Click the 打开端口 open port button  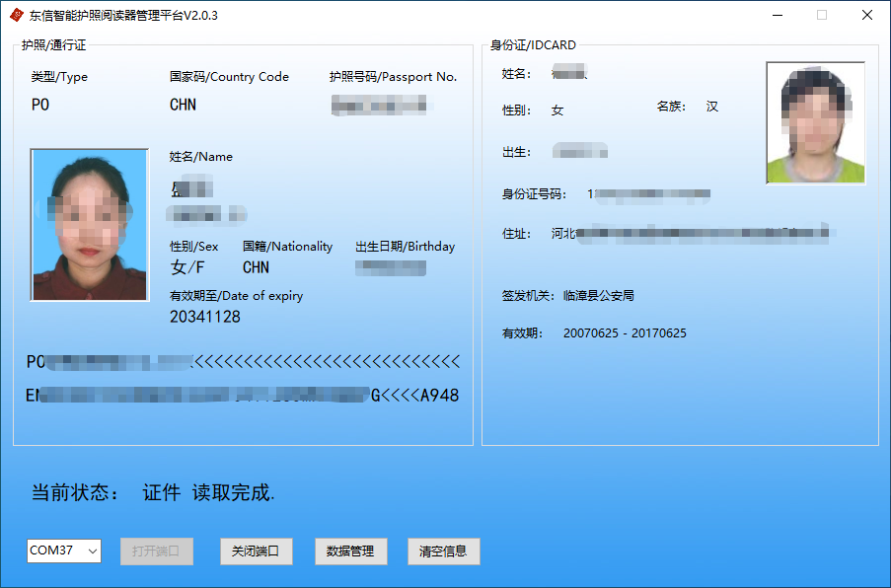click(156, 551)
